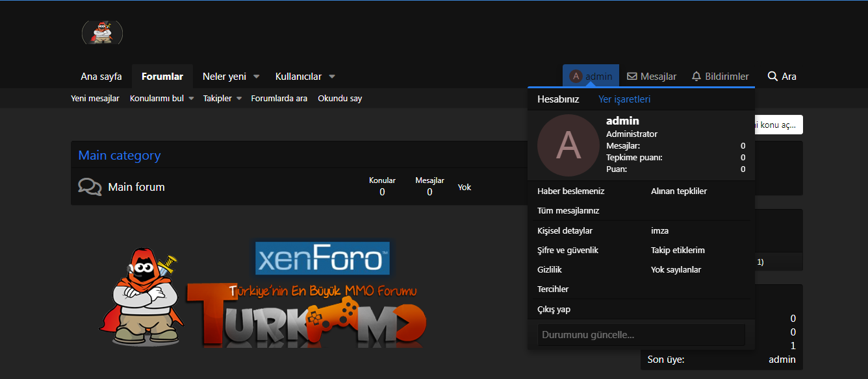Select the Hesabınız tab
Screen dimensions: 868x379
coord(558,99)
